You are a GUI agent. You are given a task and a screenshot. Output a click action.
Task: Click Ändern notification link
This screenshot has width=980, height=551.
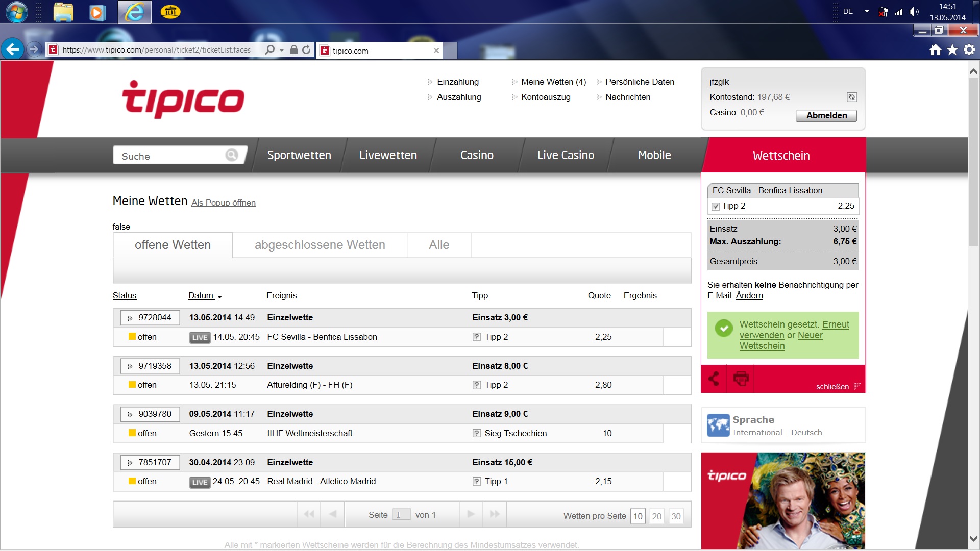[749, 296]
